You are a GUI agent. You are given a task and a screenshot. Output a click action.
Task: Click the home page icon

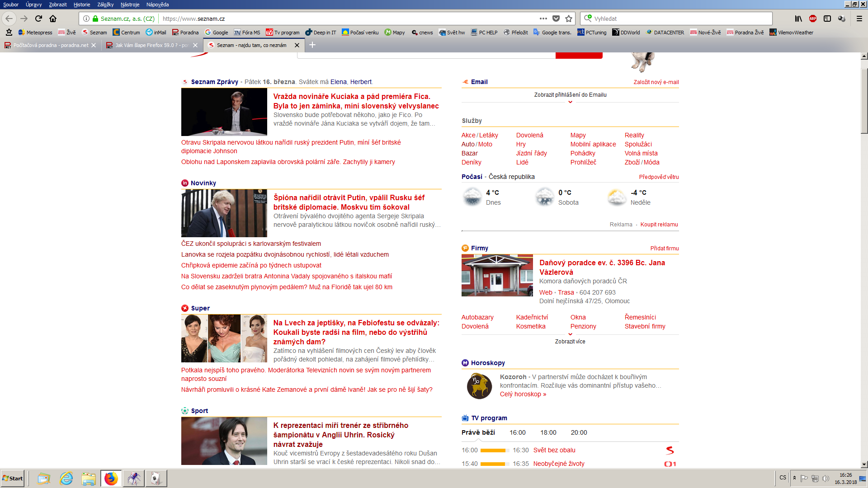[x=53, y=19]
